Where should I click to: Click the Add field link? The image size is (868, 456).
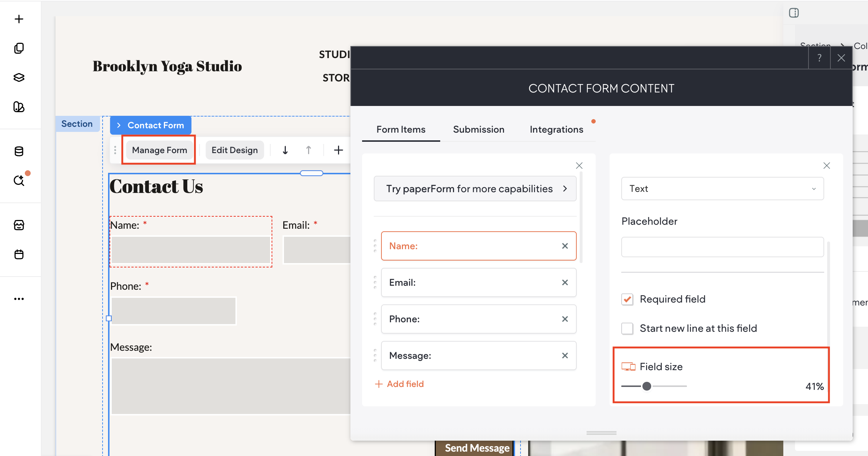click(x=399, y=384)
